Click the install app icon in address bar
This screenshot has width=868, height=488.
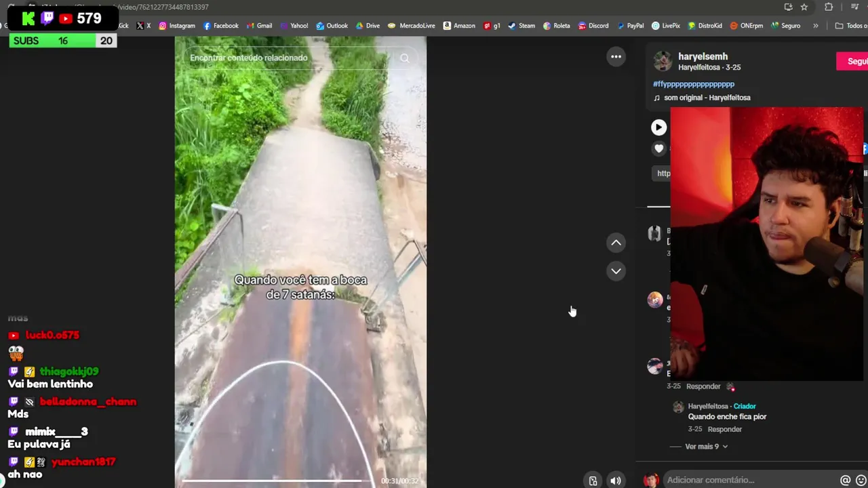(788, 7)
